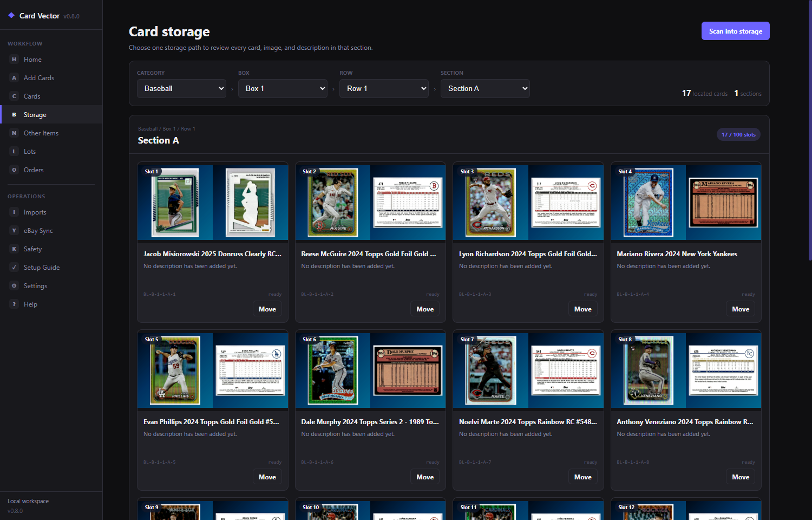Image resolution: width=812 pixels, height=520 pixels.
Task: Open the Category dropdown showing Baseball
Action: 181,89
